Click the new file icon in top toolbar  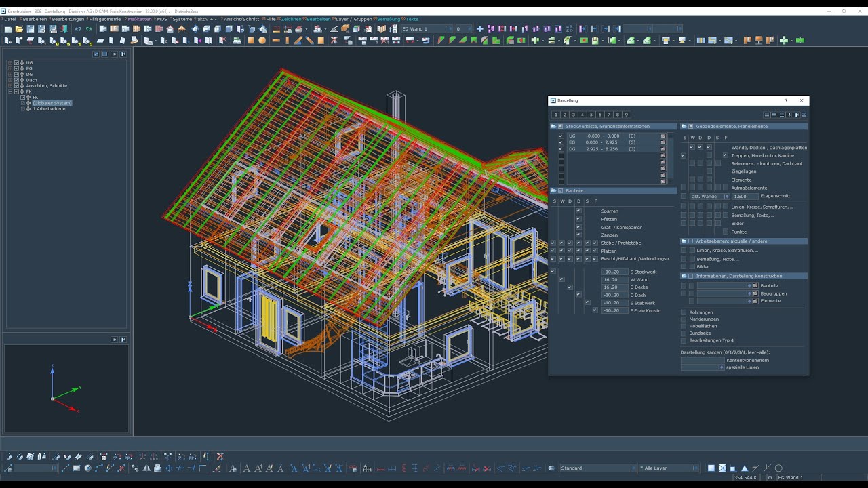click(8, 29)
